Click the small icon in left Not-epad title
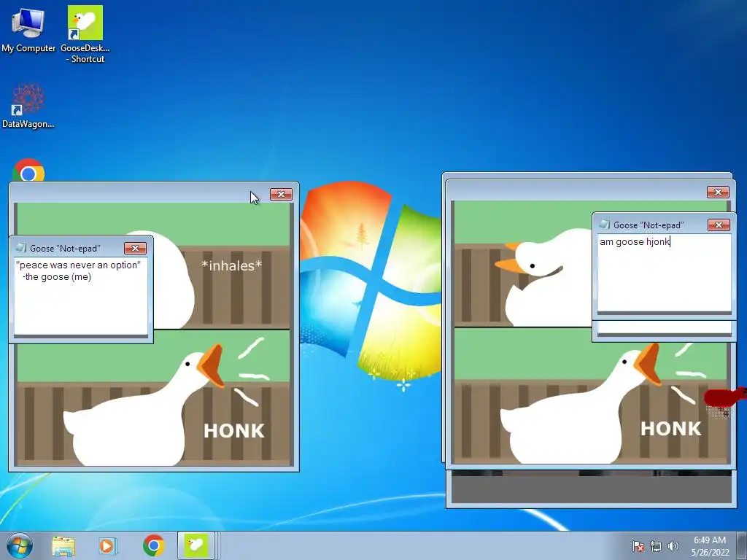Image resolution: width=747 pixels, height=560 pixels. tap(20, 248)
